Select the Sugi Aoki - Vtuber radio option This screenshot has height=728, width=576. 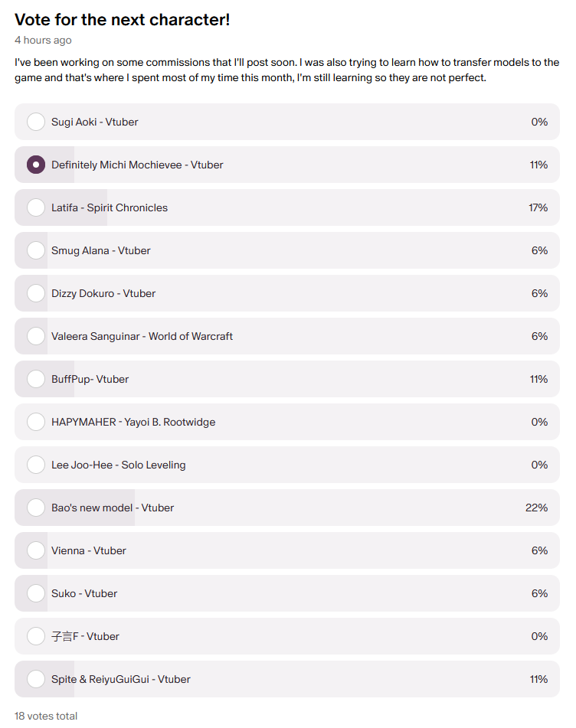pyautogui.click(x=36, y=122)
